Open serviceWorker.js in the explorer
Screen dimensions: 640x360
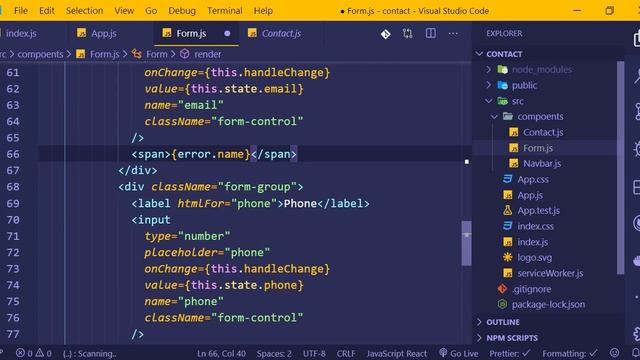[550, 273]
